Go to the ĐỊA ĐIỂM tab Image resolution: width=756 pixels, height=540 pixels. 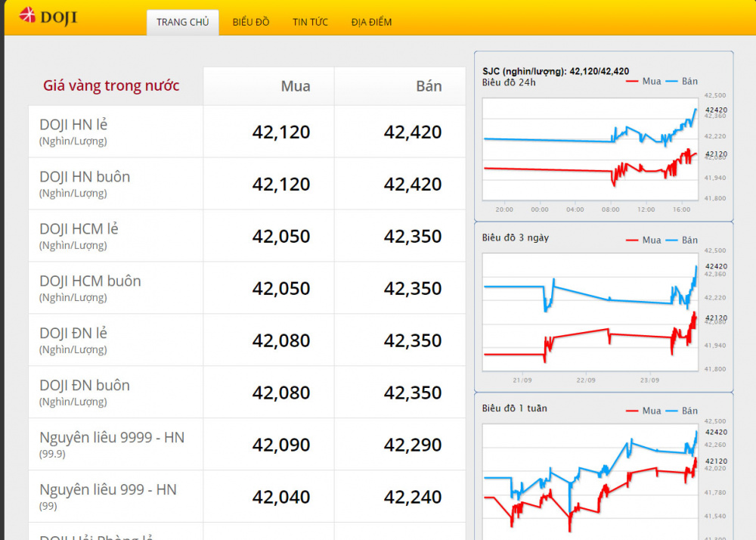pyautogui.click(x=371, y=22)
